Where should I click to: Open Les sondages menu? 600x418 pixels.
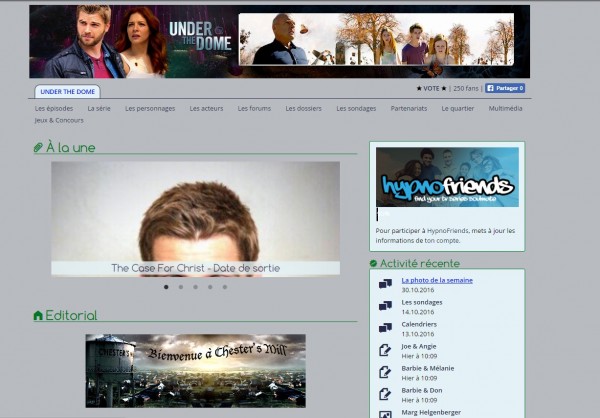356,108
